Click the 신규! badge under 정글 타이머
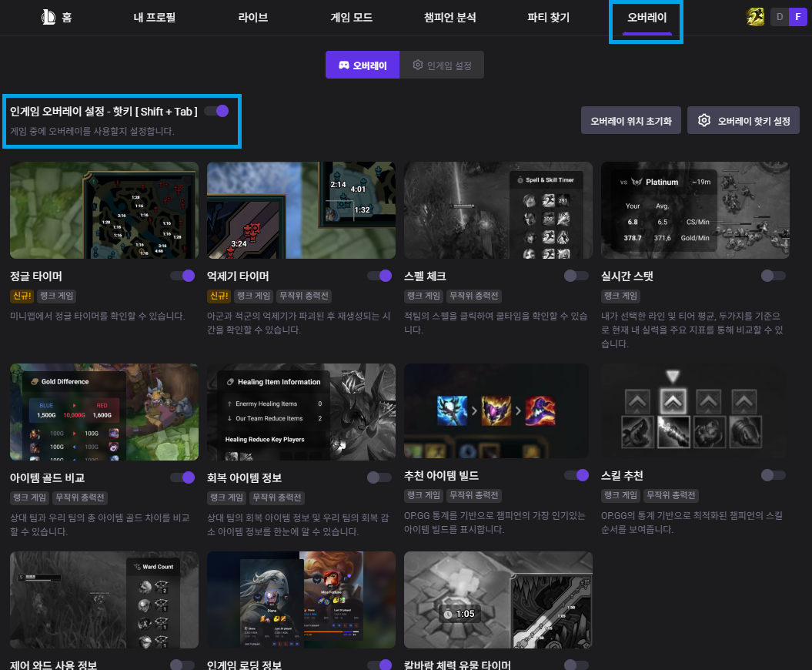Screen dimensions: 812x670 coord(22,296)
